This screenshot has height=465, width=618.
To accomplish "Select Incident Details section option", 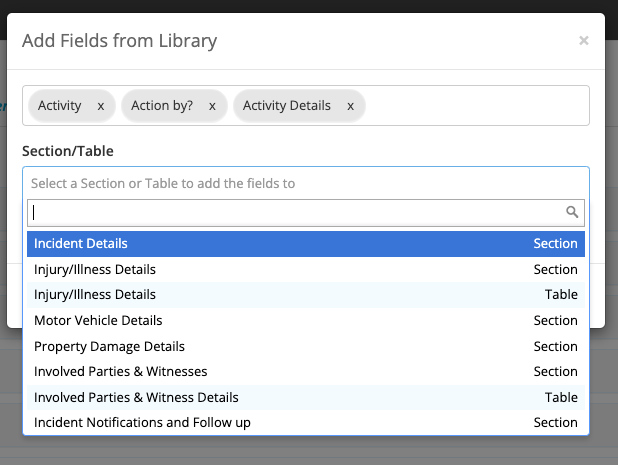I will click(x=305, y=244).
